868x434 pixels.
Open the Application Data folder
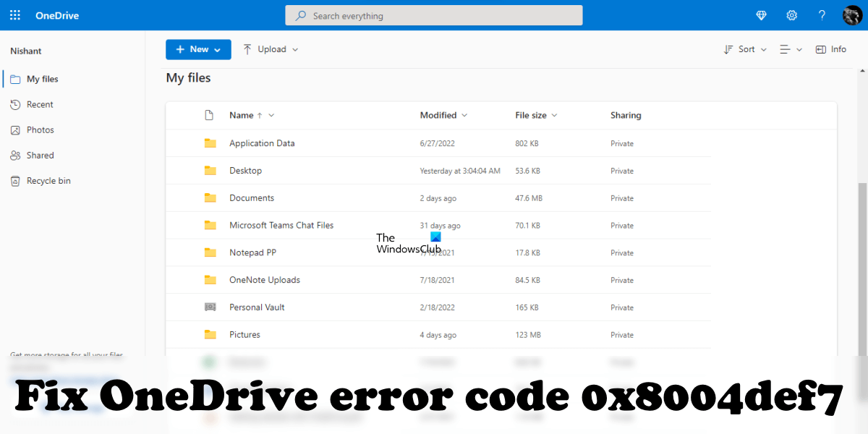[262, 143]
